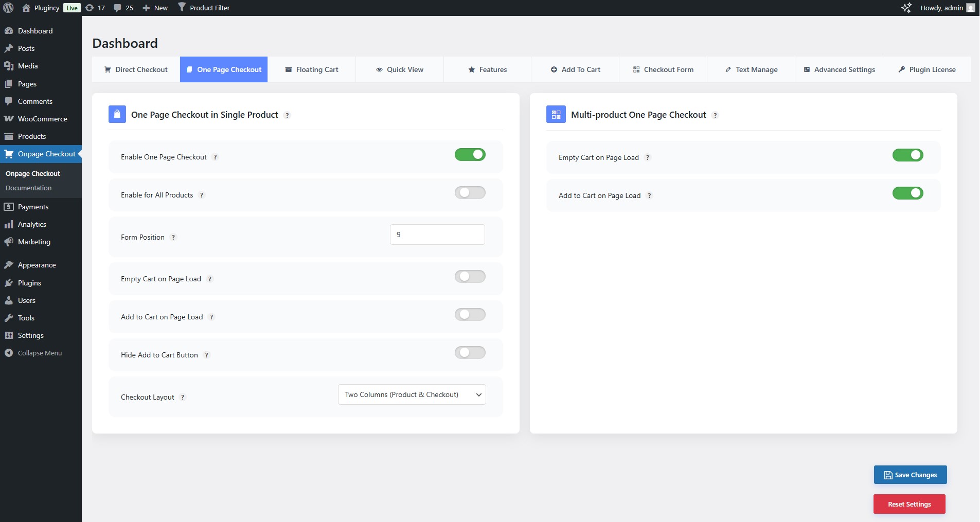The width and height of the screenshot is (980, 522).
Task: Open the Analytics sidebar icon
Action: pos(9,224)
